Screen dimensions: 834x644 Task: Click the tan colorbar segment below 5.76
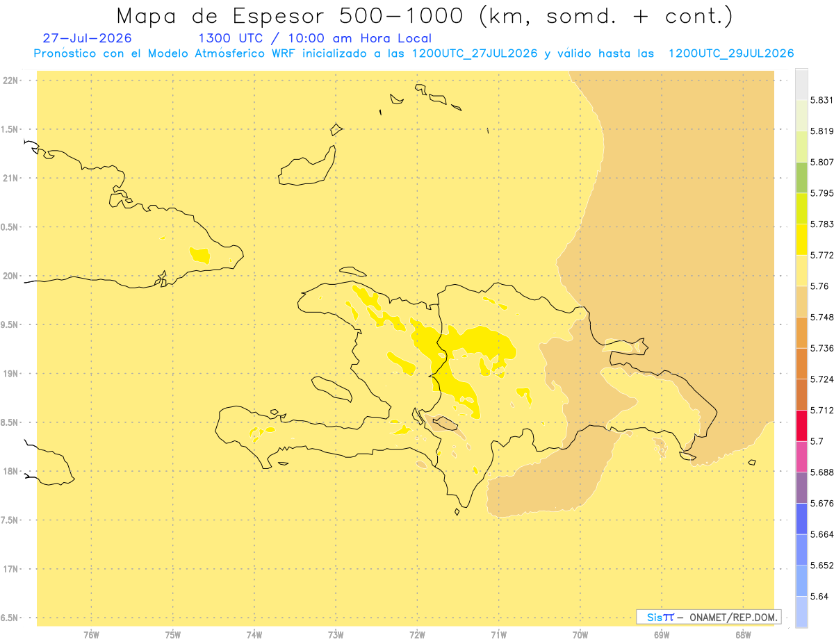(x=801, y=302)
